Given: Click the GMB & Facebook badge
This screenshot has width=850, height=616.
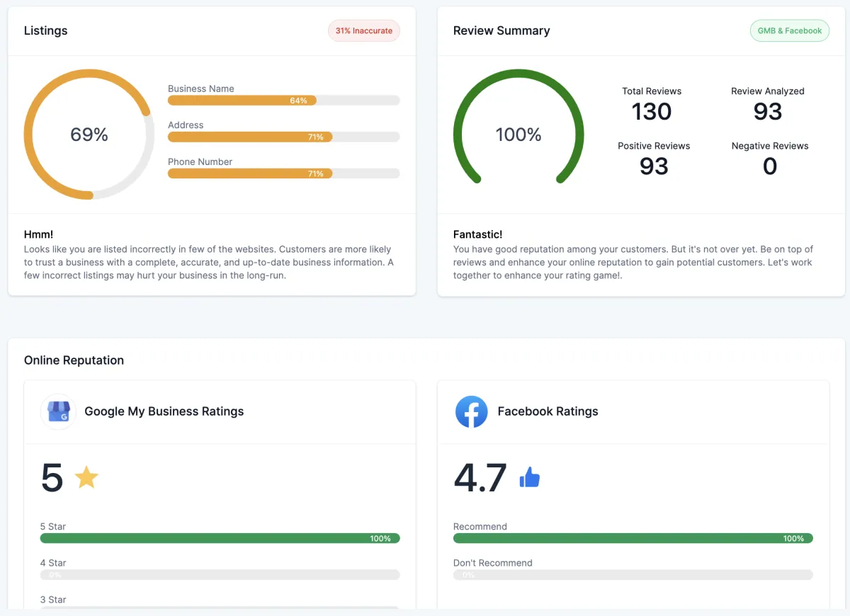Looking at the screenshot, I should coord(790,30).
